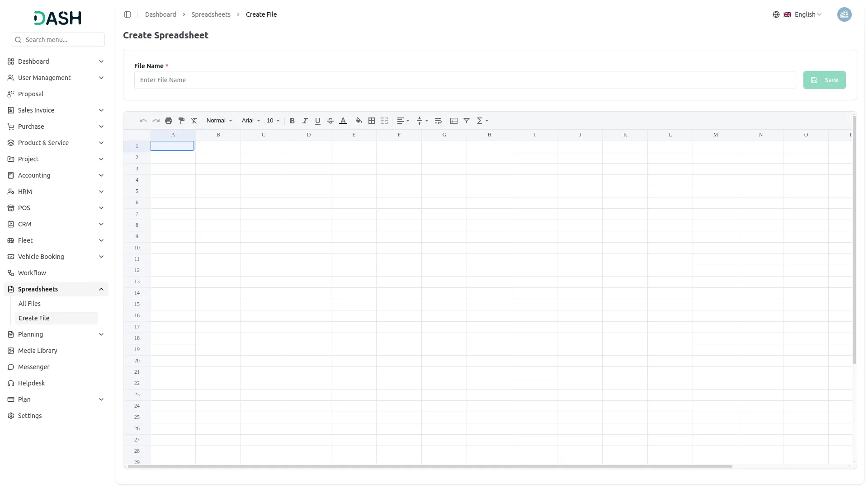Viewport: 868px width, 488px height.
Task: Open the Arial font dropdown
Action: click(251, 121)
